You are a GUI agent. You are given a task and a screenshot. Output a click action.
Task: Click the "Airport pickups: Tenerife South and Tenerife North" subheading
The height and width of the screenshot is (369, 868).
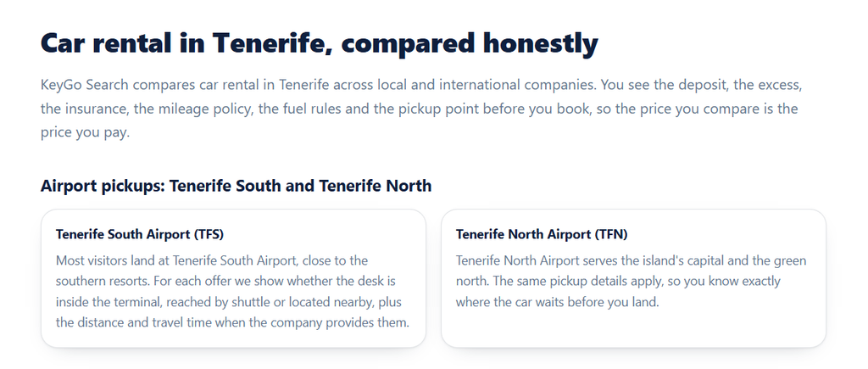click(x=236, y=186)
